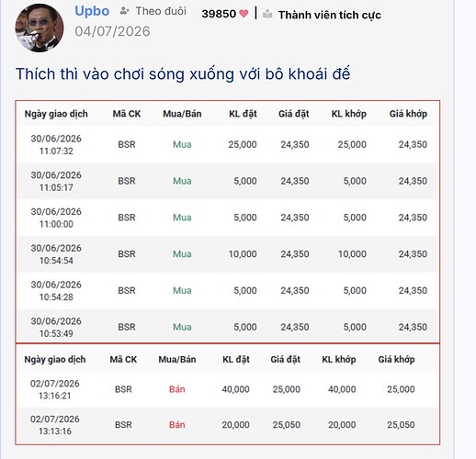This screenshot has height=459, width=476.
Task: Select the 30/06/2026 10:53:49 BSR row
Action: coord(228,327)
